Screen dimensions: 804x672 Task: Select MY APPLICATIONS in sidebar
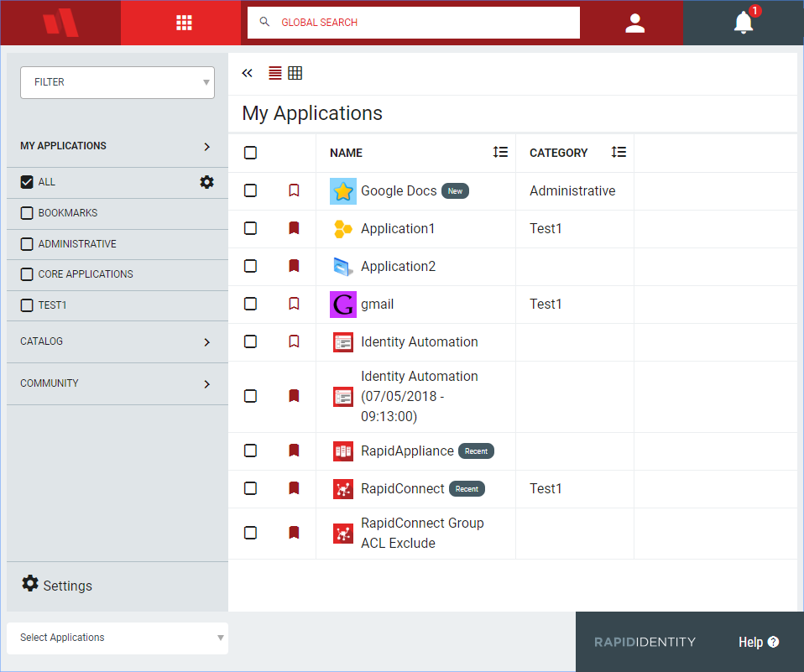click(63, 146)
